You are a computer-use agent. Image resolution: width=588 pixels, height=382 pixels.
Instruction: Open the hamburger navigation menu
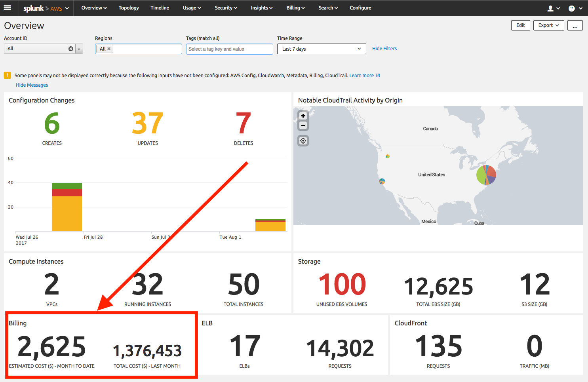pyautogui.click(x=8, y=8)
